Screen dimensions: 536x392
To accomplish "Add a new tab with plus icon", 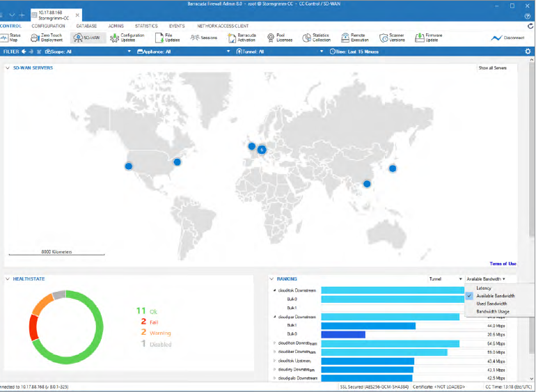I will click(x=22, y=15).
